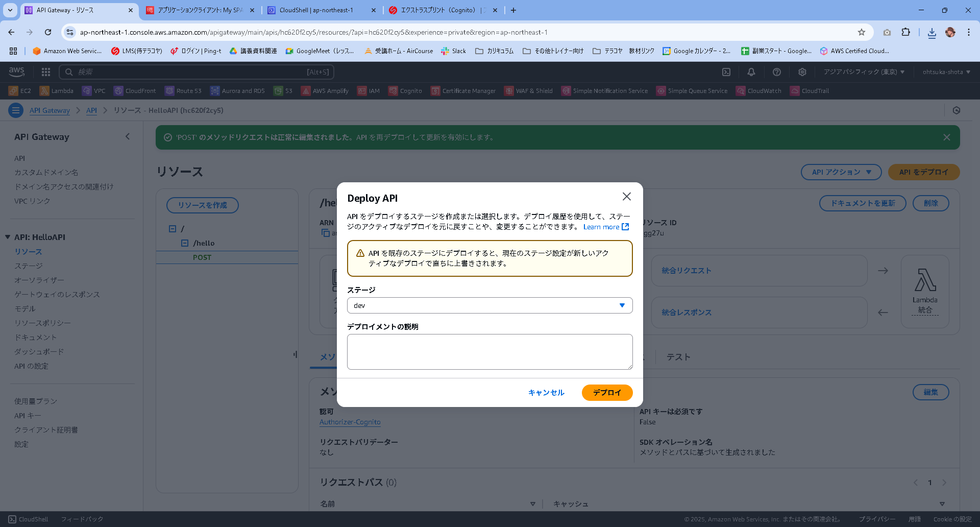The width and height of the screenshot is (980, 527).
Task: Open EC2 from the favorites bar
Action: pos(20,90)
